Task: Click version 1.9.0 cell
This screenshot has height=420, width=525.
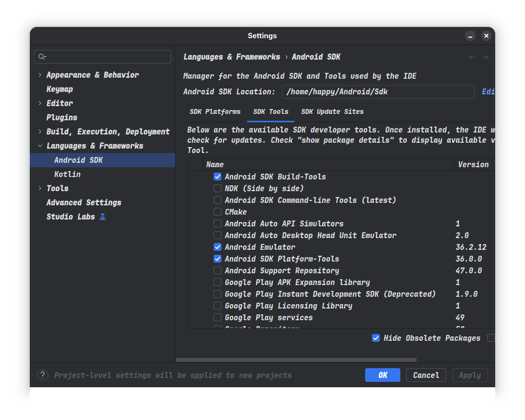Action: pos(466,294)
